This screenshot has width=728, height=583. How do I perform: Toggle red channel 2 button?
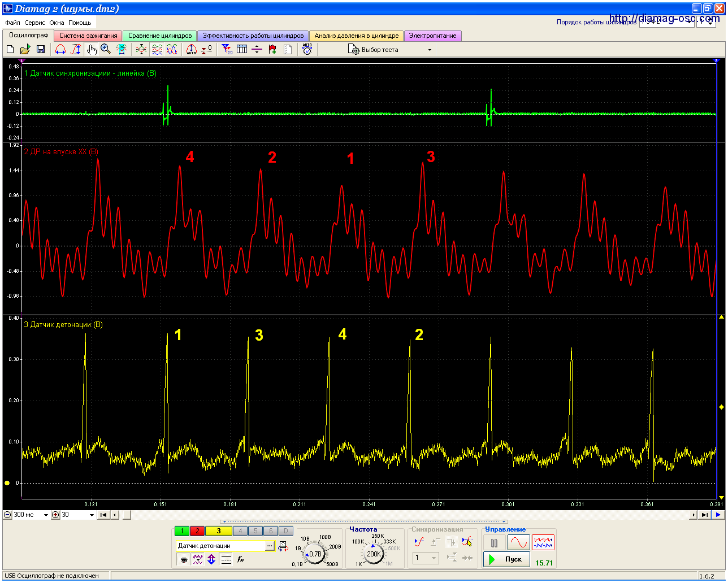tap(197, 531)
